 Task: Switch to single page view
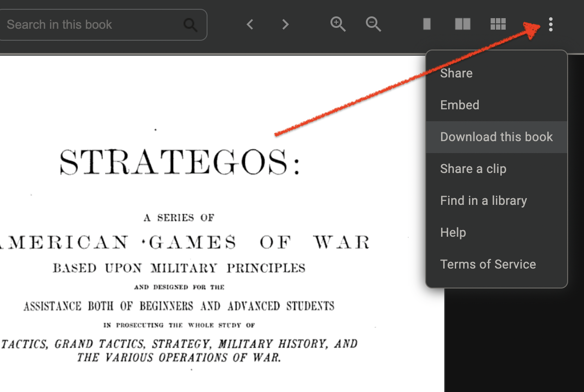click(x=427, y=24)
